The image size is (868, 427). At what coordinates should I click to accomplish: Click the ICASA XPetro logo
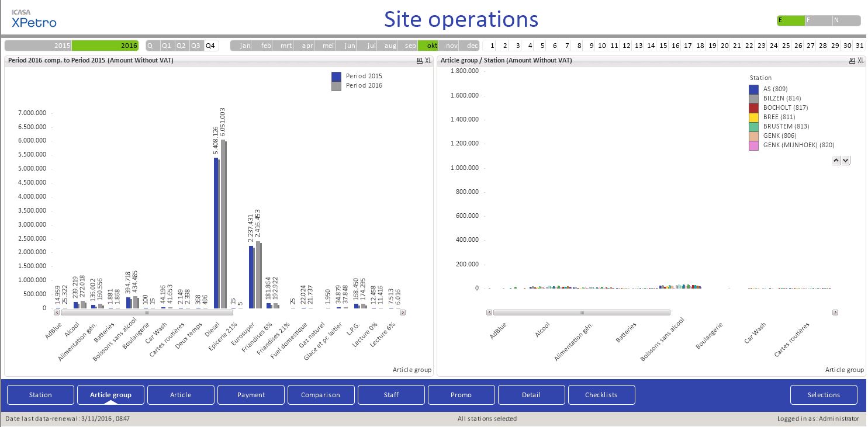point(33,19)
